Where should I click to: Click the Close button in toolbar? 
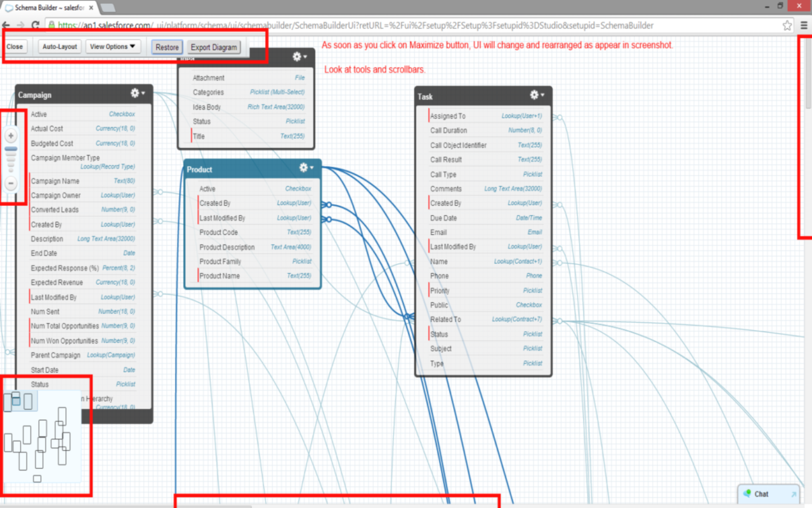pos(14,47)
